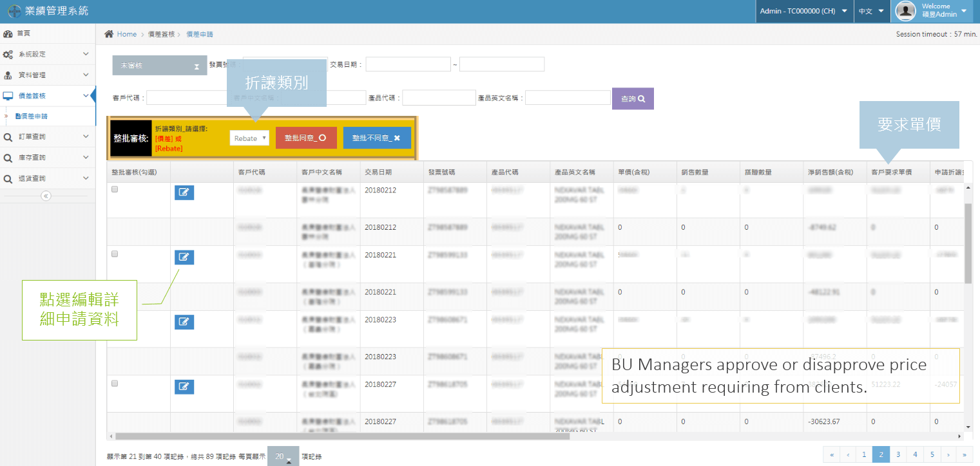Open the Welcome Admin user menu

pyautogui.click(x=932, y=11)
